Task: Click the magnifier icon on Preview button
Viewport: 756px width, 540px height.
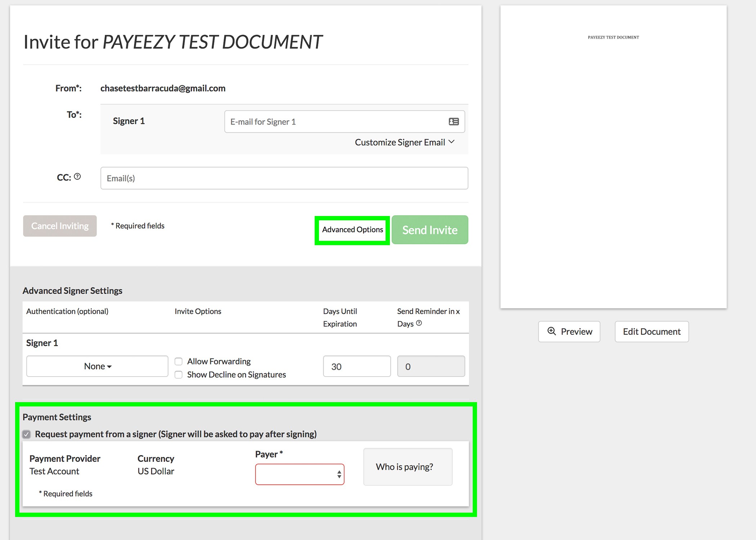Action: (x=552, y=331)
